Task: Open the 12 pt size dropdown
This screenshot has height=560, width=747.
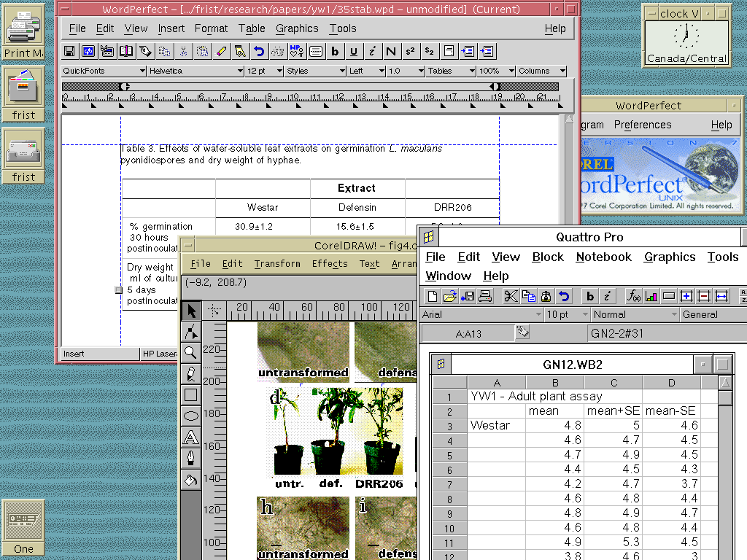Action: tap(264, 71)
